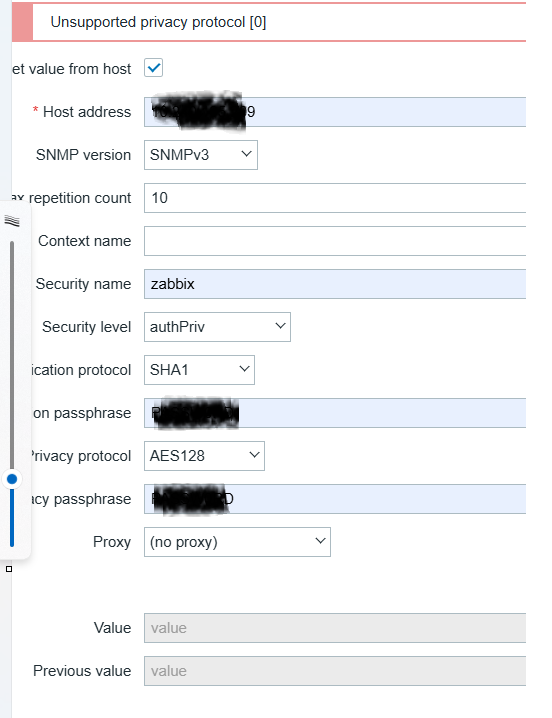The width and height of the screenshot is (552, 718).
Task: Focus the Context name text box
Action: click(335, 241)
